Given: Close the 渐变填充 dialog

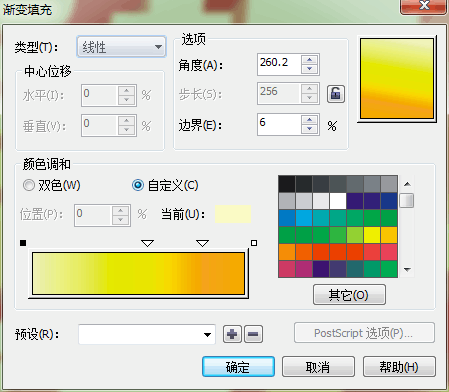Looking at the screenshot, I should pos(423,6).
